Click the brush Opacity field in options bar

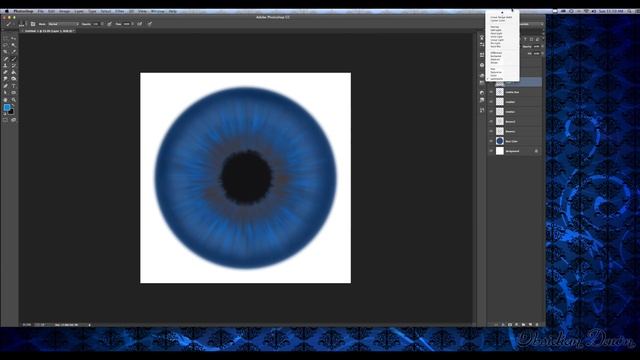click(x=96, y=24)
